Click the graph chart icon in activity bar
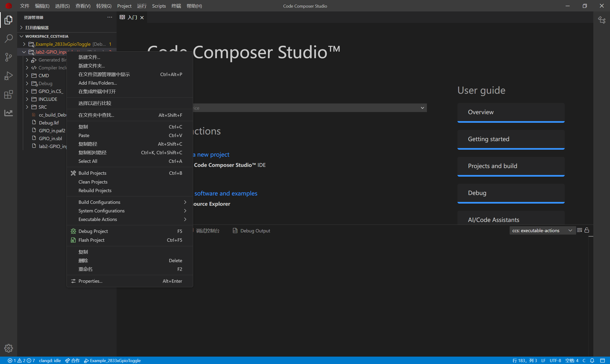Screen dimensions: 610x364 9,113
